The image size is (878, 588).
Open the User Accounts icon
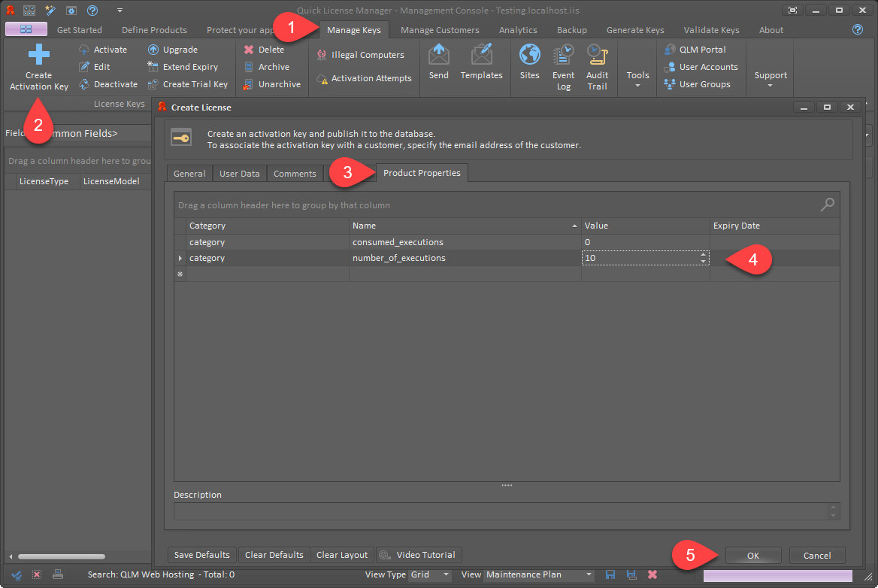[x=670, y=67]
